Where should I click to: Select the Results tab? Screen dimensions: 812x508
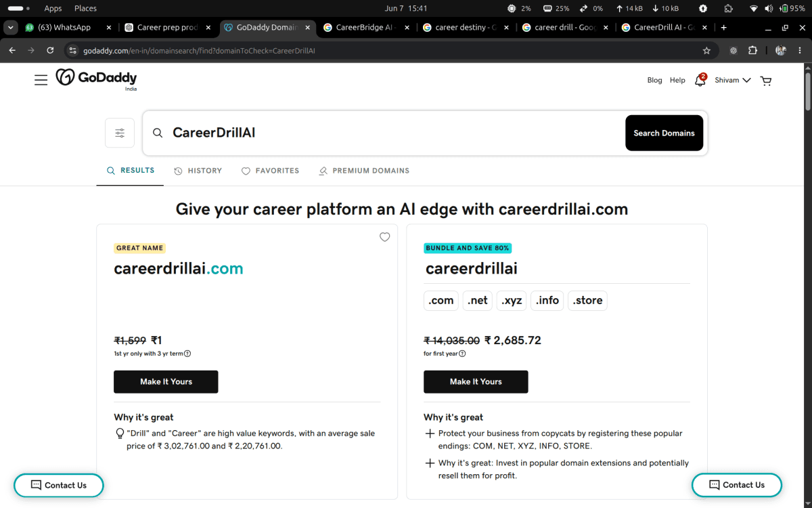[x=131, y=171]
